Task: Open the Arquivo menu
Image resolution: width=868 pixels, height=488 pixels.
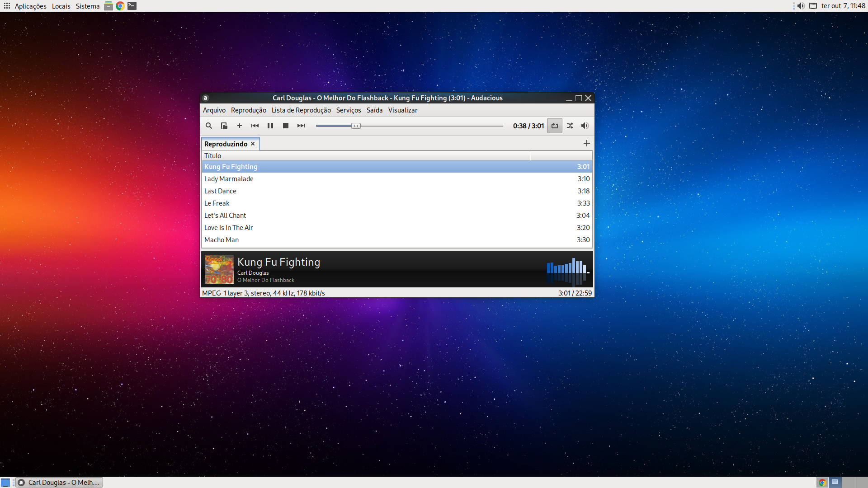Action: [x=214, y=110]
